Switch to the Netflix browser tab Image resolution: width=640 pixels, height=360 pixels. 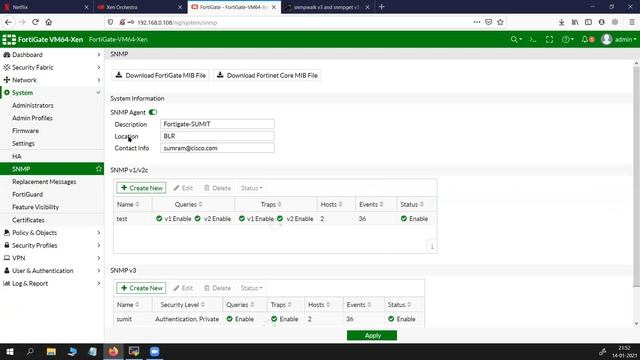(x=46, y=7)
